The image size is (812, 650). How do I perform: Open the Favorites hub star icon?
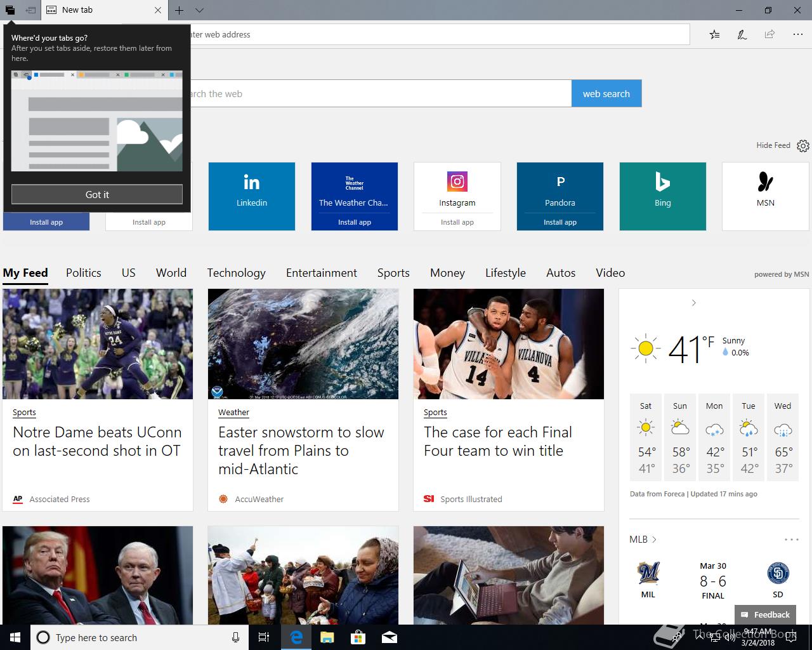[714, 34]
